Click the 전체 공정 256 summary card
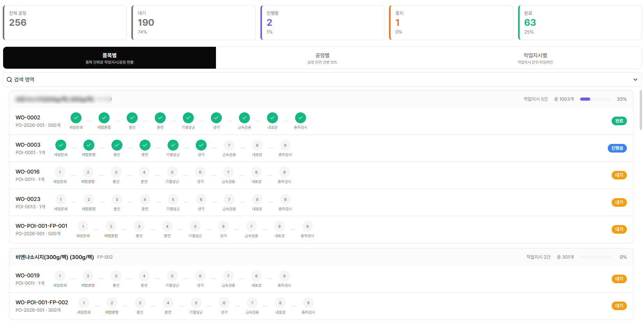Viewport: 644px width, 323px height. click(x=65, y=23)
